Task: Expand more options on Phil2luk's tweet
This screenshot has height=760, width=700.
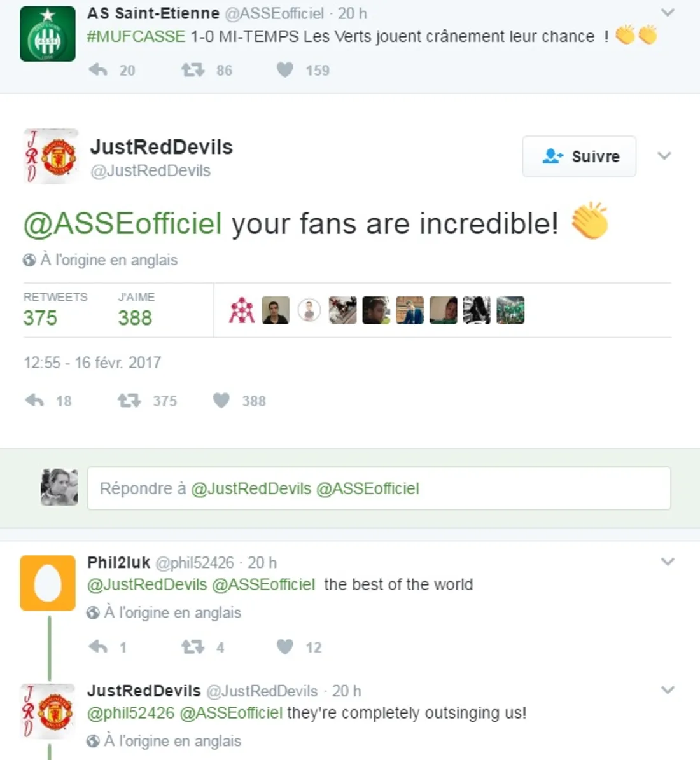Action: [x=667, y=562]
